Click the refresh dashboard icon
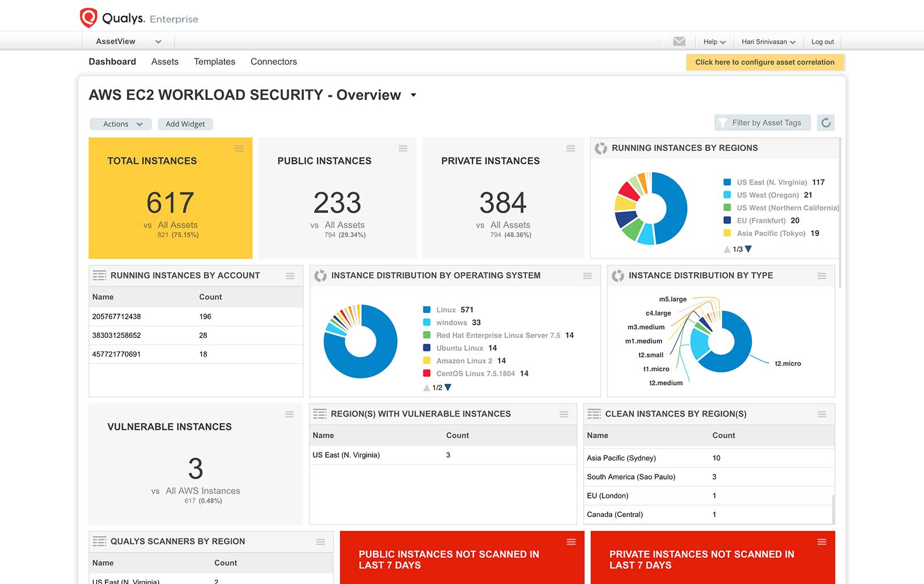The image size is (924, 584). point(825,122)
